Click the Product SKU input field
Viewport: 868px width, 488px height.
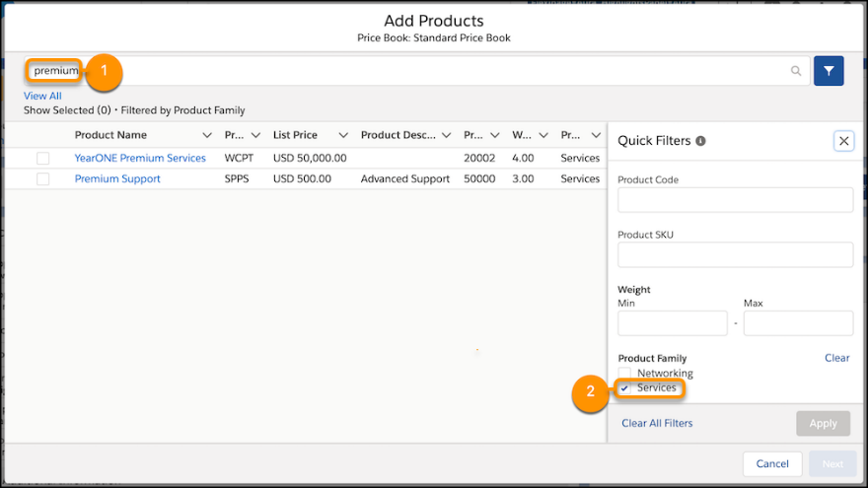(735, 254)
